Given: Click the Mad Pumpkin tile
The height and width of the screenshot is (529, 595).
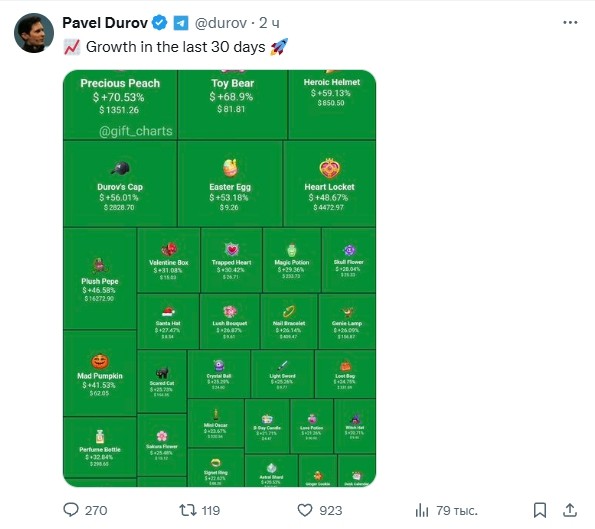Looking at the screenshot, I should [x=100, y=373].
